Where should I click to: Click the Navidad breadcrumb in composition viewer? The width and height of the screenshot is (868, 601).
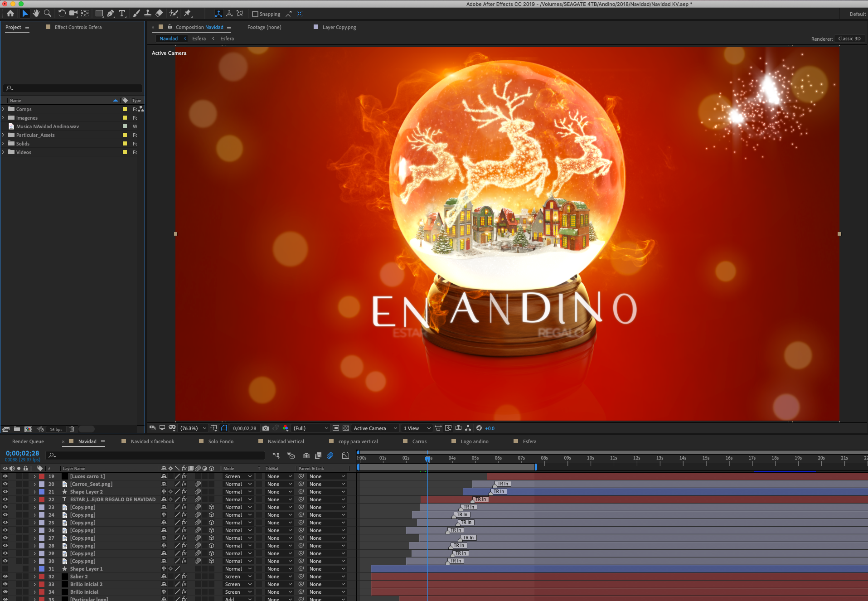169,39
